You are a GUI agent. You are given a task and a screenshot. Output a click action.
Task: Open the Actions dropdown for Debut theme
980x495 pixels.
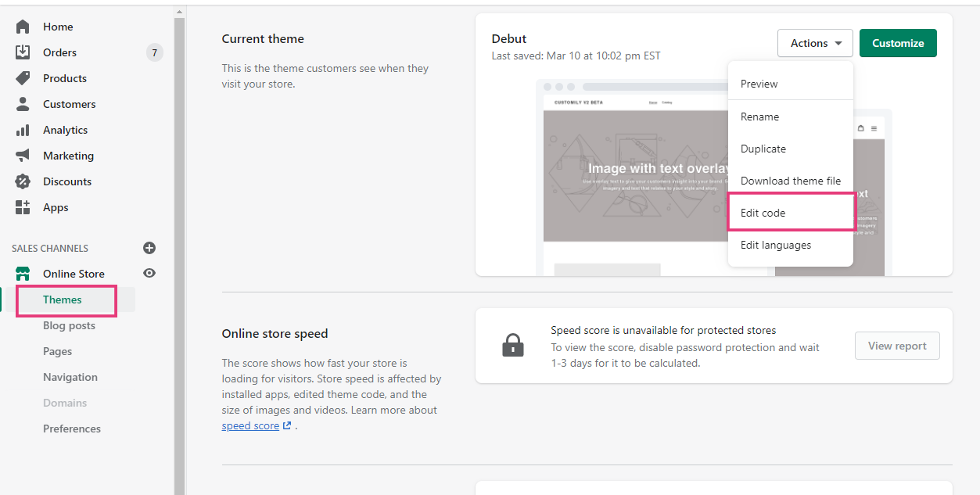click(x=815, y=43)
